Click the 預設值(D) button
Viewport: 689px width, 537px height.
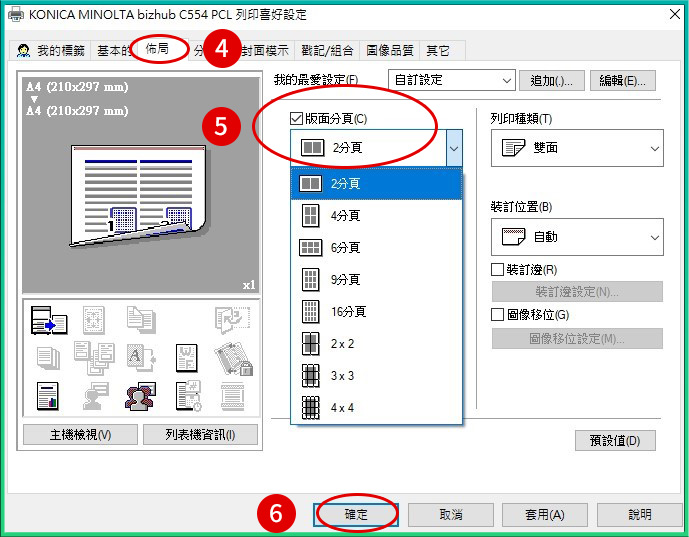(x=615, y=440)
